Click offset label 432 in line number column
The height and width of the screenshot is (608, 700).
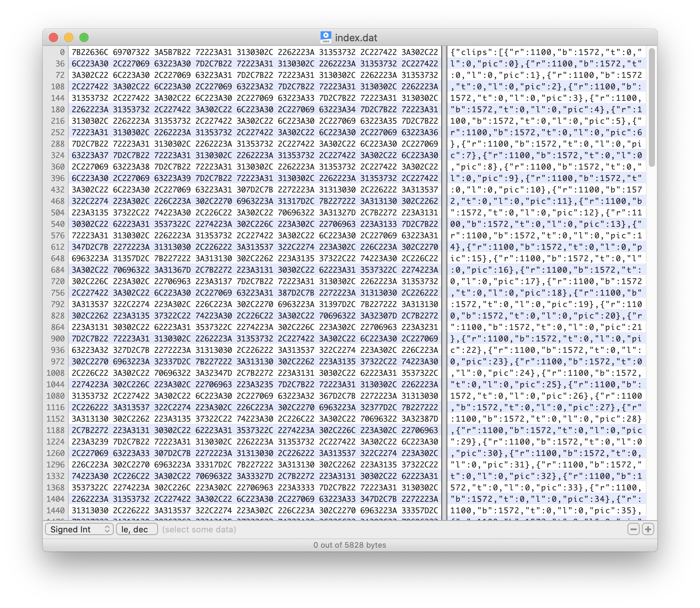[x=58, y=189]
